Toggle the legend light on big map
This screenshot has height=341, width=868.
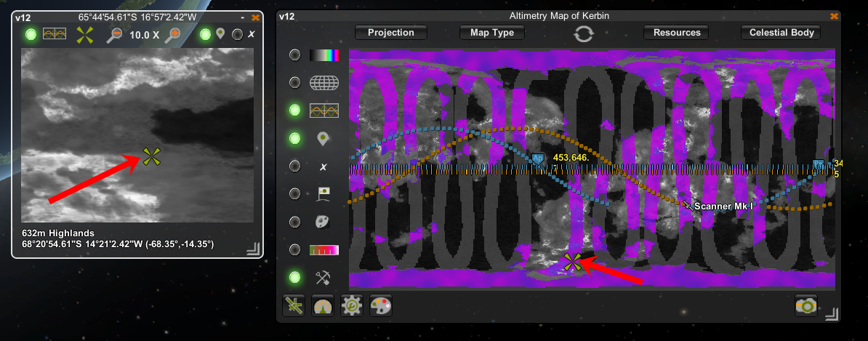pyautogui.click(x=295, y=249)
